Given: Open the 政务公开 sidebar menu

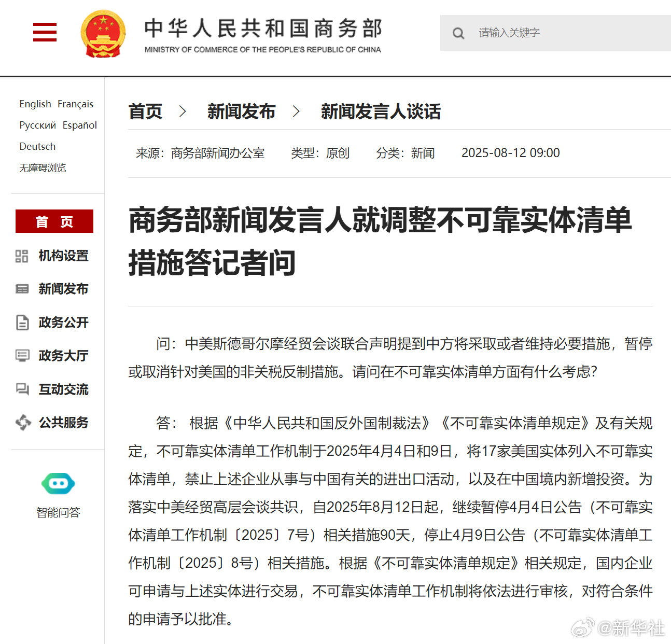Looking at the screenshot, I should pos(63,323).
